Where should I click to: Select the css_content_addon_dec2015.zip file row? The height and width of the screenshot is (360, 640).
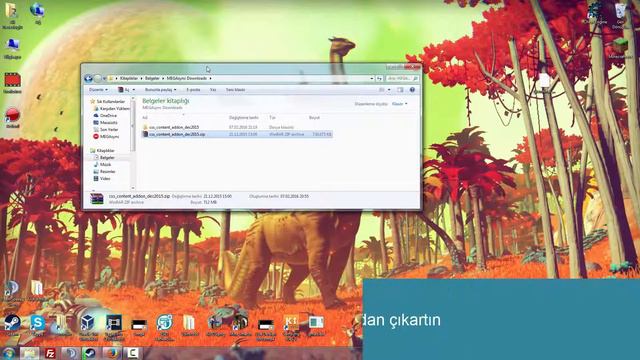237,134
